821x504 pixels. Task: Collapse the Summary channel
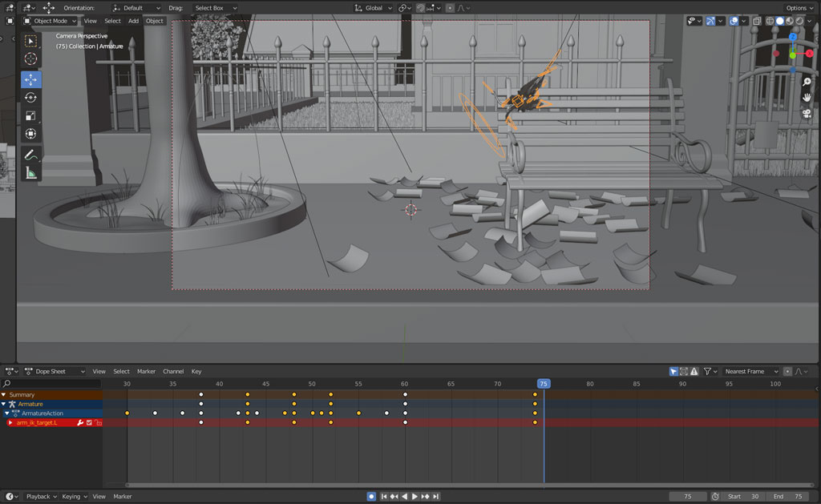point(4,394)
